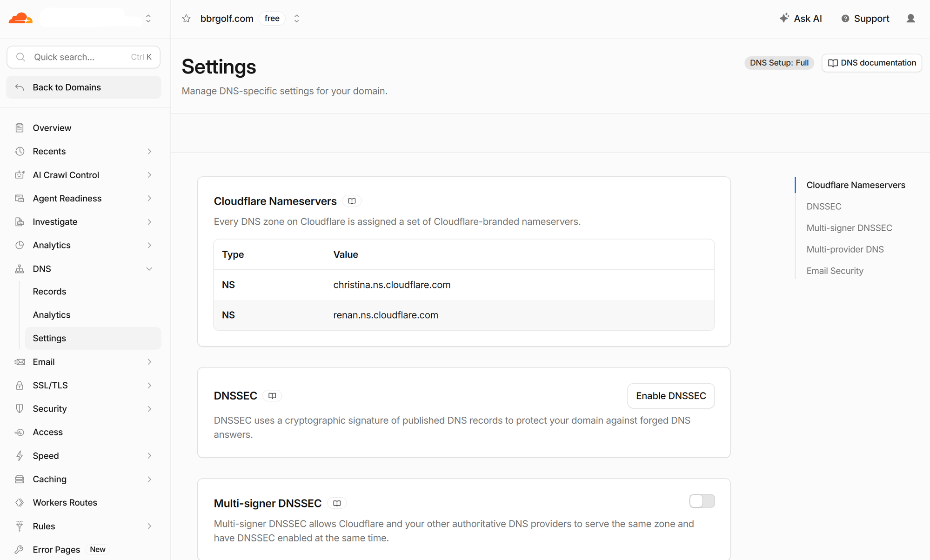Select renan.ns.cloudflare.com nameserver value
930x560 pixels.
[386, 315]
